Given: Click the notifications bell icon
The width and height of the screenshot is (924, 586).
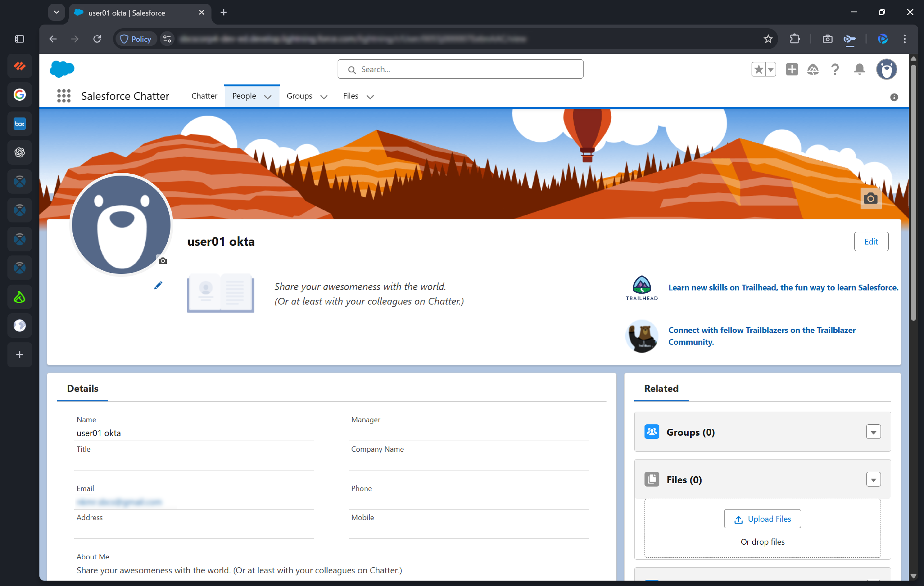Looking at the screenshot, I should point(859,69).
